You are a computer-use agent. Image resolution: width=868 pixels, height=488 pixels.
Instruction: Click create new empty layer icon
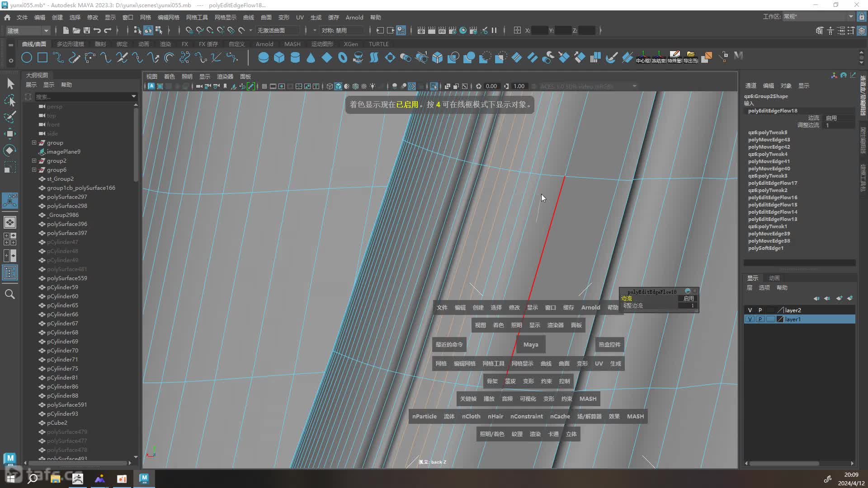coord(839,298)
